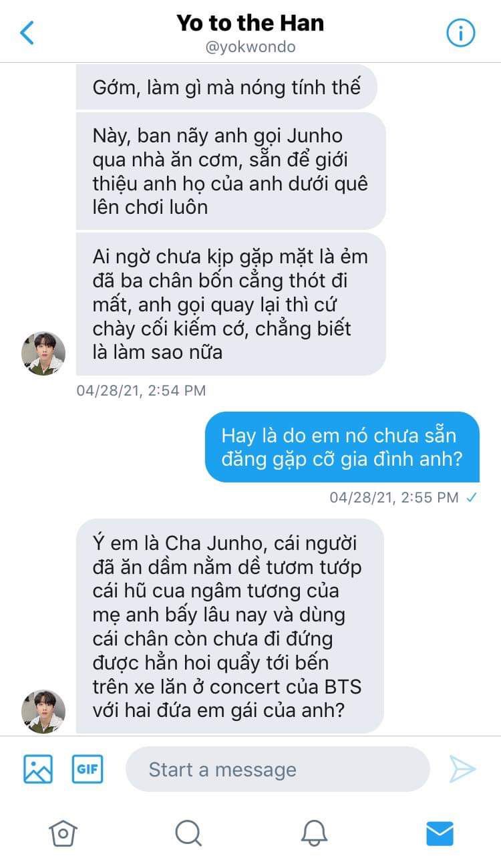
Task: Open conversation info icon
Action: (460, 32)
